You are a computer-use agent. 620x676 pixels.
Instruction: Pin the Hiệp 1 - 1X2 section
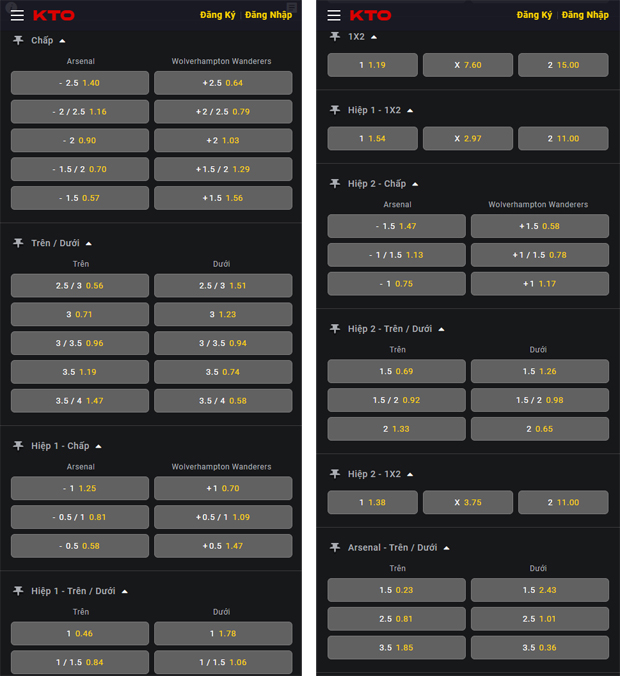click(335, 110)
